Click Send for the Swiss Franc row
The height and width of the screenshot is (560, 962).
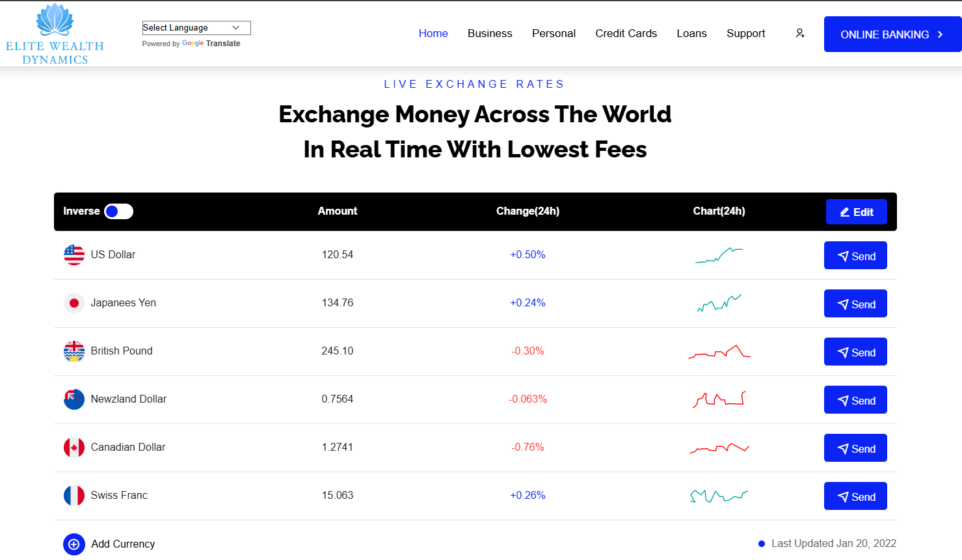pos(855,496)
